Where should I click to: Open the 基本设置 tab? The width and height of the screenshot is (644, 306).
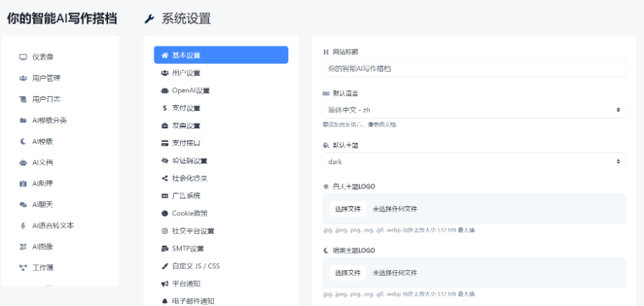[221, 55]
